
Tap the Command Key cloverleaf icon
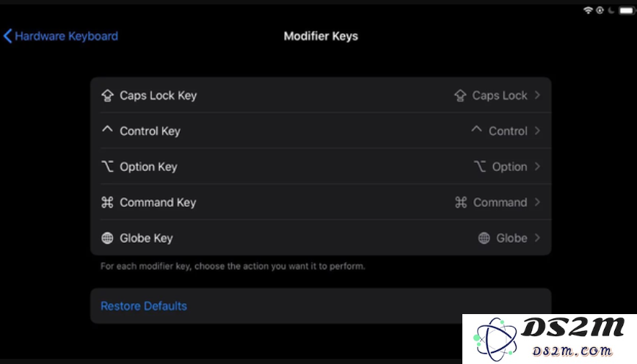coord(107,202)
